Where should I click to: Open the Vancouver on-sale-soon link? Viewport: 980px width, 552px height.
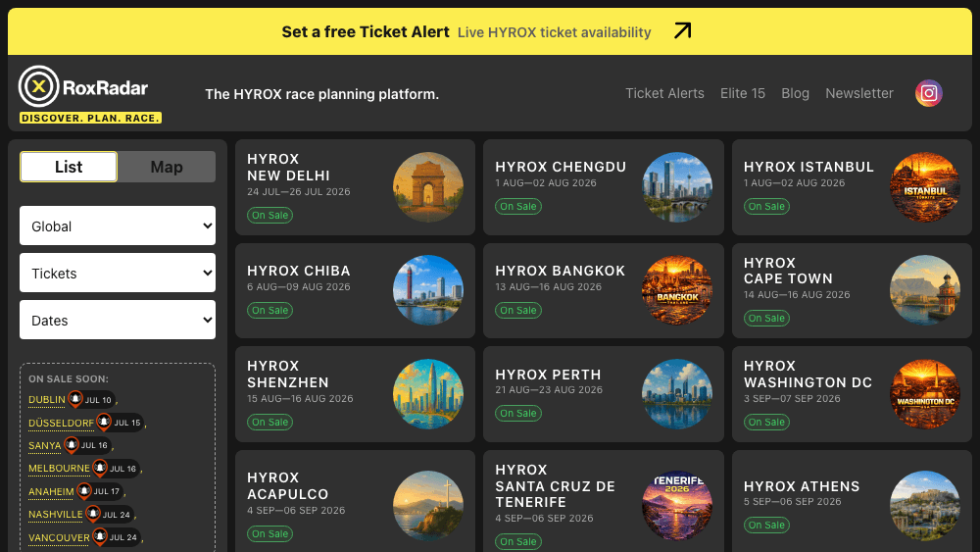(x=60, y=537)
